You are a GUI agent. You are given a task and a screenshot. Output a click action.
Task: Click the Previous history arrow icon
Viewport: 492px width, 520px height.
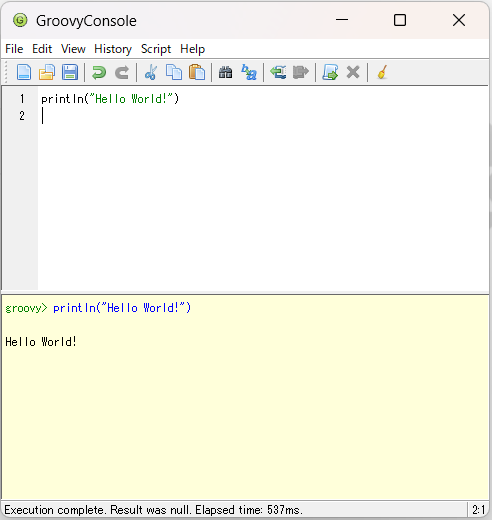pos(278,72)
